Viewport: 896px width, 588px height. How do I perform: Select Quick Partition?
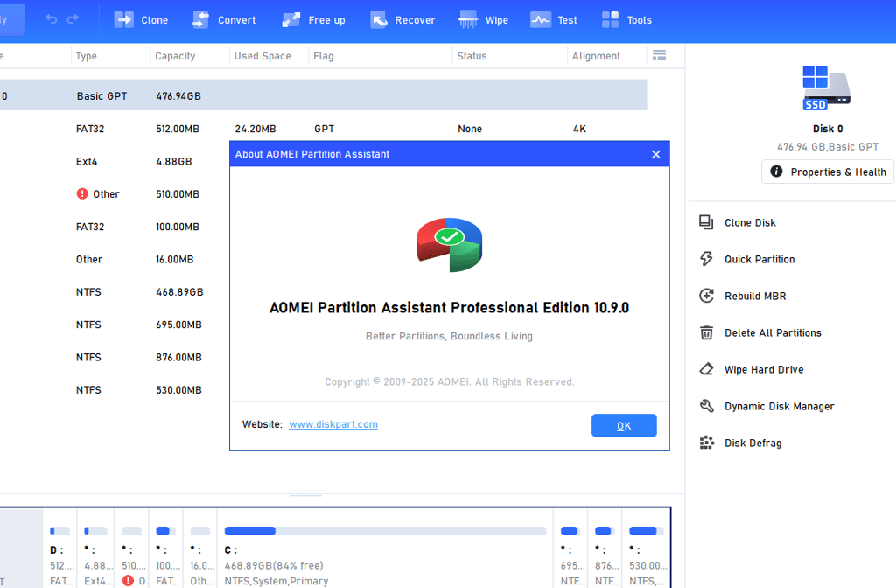click(747, 259)
